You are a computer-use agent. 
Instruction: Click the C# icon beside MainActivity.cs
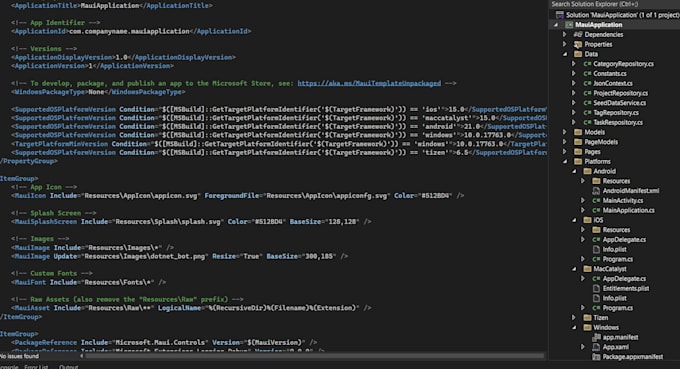click(x=596, y=200)
